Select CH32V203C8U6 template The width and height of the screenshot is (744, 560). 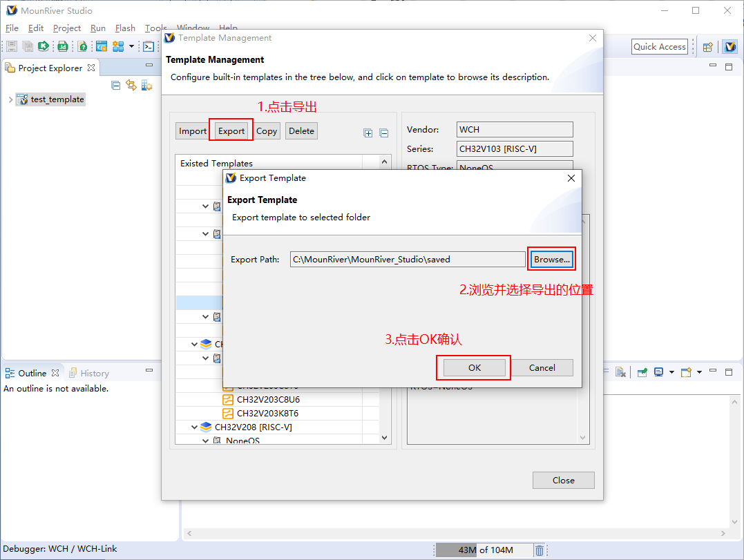pos(268,399)
